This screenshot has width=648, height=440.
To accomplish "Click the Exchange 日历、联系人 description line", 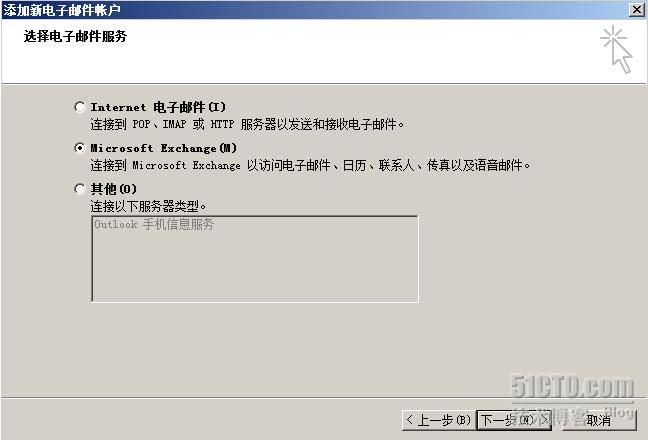I will 310,165.
